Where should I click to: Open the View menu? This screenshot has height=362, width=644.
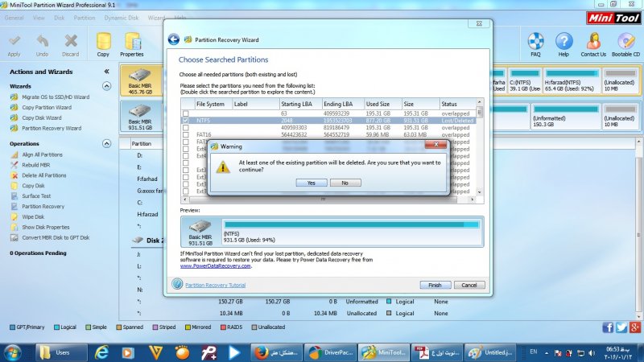click(39, 18)
